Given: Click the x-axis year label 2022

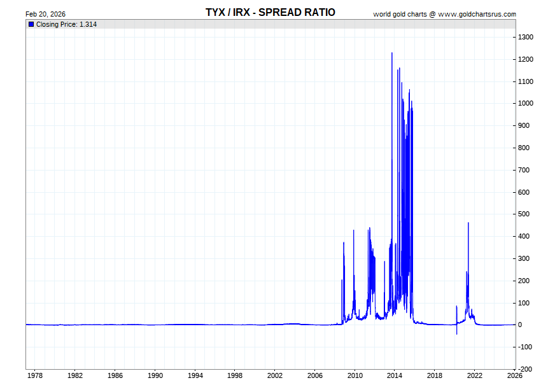Looking at the screenshot, I should 474,375.
